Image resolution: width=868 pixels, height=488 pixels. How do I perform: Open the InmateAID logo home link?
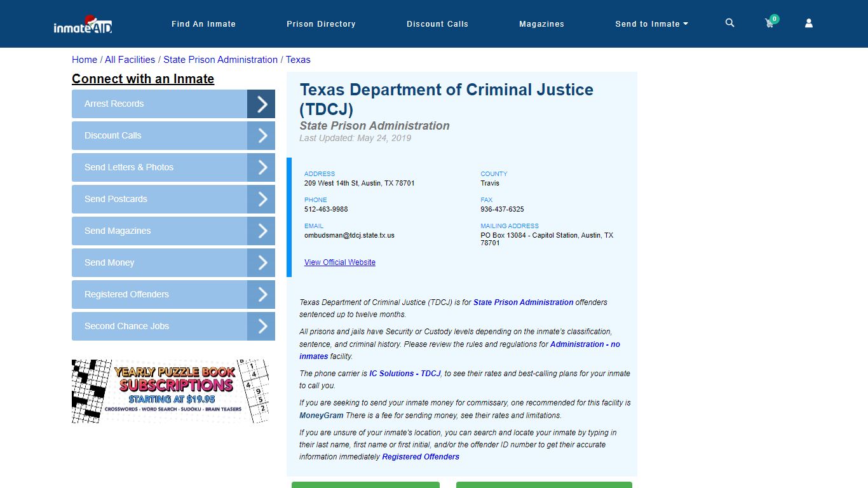click(x=83, y=24)
